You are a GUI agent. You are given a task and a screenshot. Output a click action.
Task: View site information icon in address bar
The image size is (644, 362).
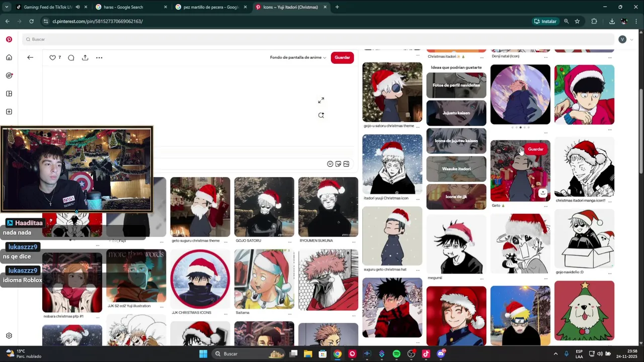coord(46,21)
